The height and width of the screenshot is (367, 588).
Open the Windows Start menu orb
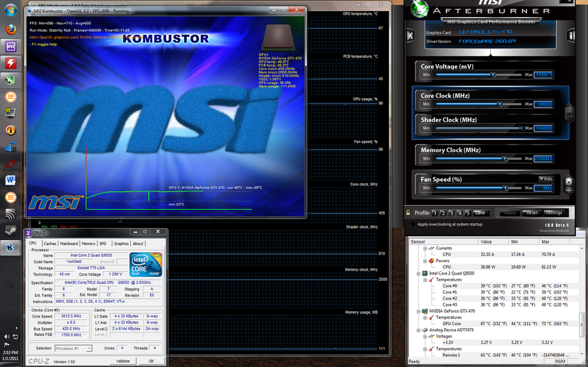(10, 10)
